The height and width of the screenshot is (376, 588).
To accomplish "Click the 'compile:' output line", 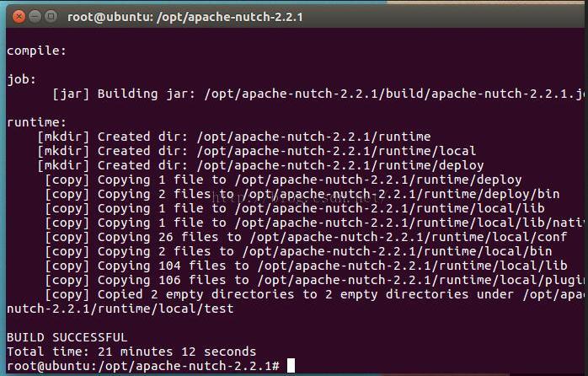I will tap(36, 51).
